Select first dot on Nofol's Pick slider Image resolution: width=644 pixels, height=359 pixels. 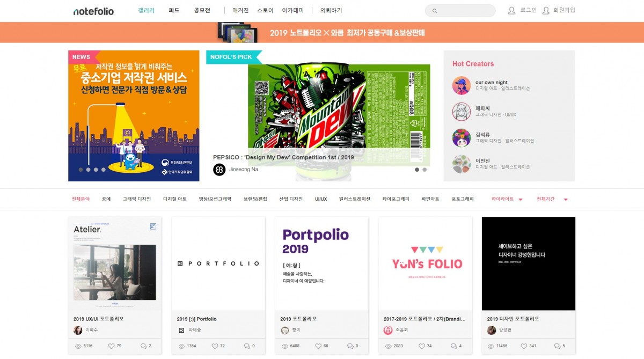tap(417, 170)
